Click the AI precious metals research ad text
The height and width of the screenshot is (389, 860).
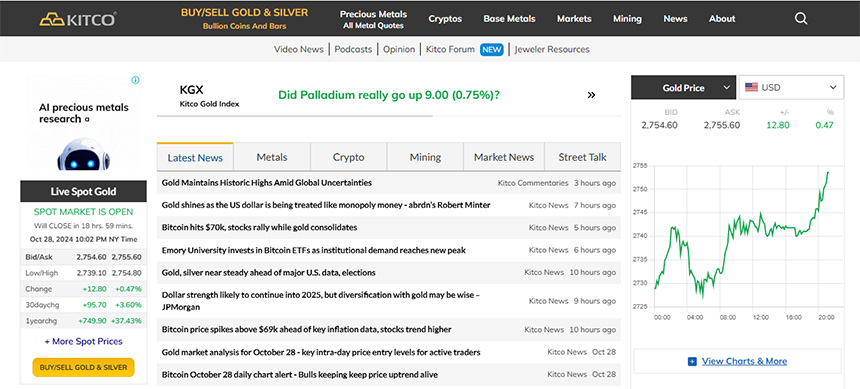point(83,113)
